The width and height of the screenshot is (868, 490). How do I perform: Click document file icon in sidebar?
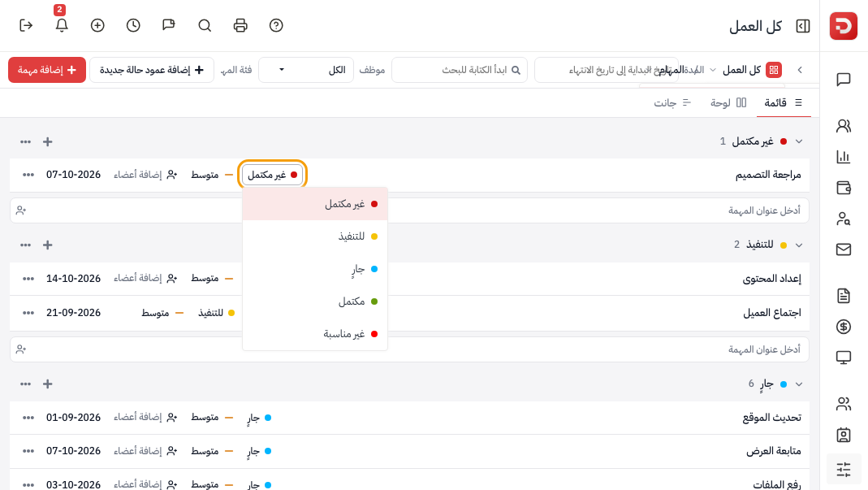pos(844,296)
